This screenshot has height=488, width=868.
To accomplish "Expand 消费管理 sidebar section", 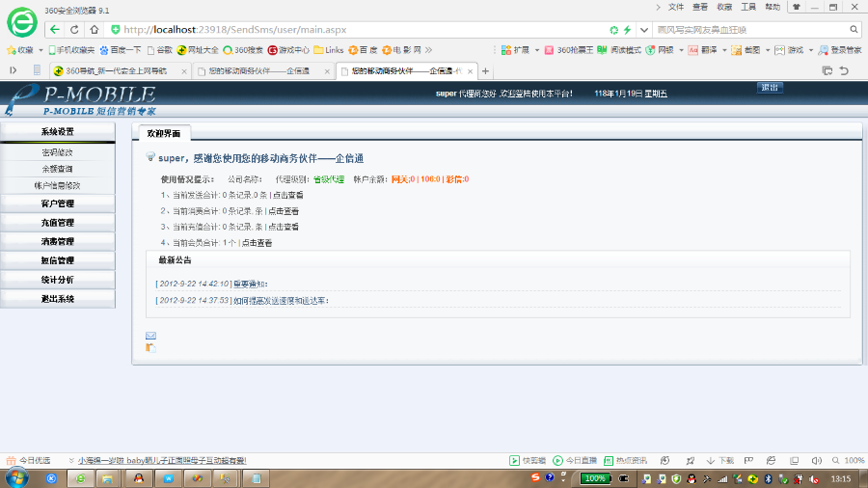I will [x=58, y=241].
